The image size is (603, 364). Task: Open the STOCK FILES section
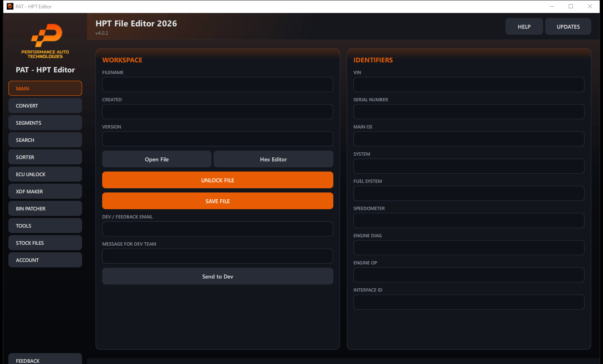(45, 243)
